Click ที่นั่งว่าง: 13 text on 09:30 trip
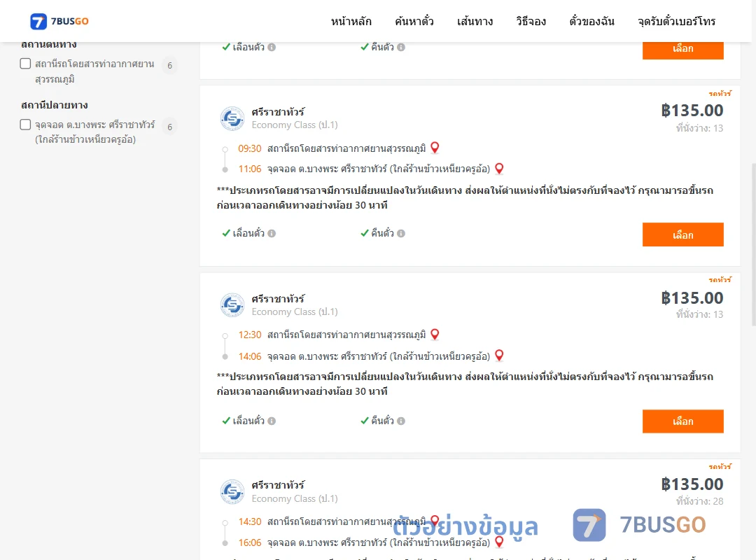 point(699,128)
